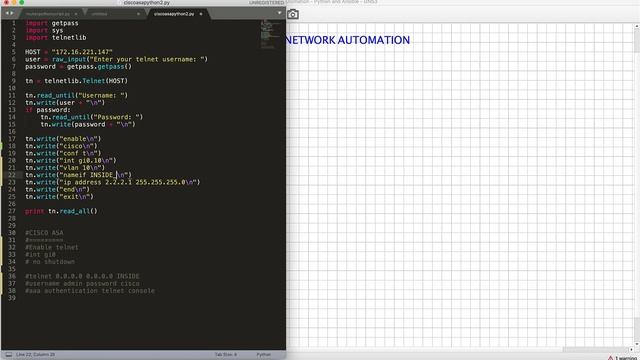Click the 'import getpass' line
This screenshot has height=360, width=640.
pyautogui.click(x=52, y=23)
